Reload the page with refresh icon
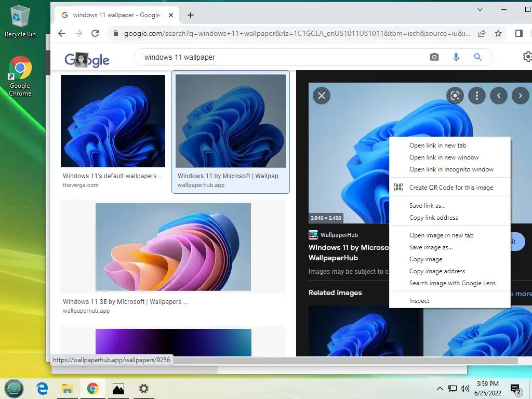Screen dimensions: 532x399 click(x=96, y=33)
